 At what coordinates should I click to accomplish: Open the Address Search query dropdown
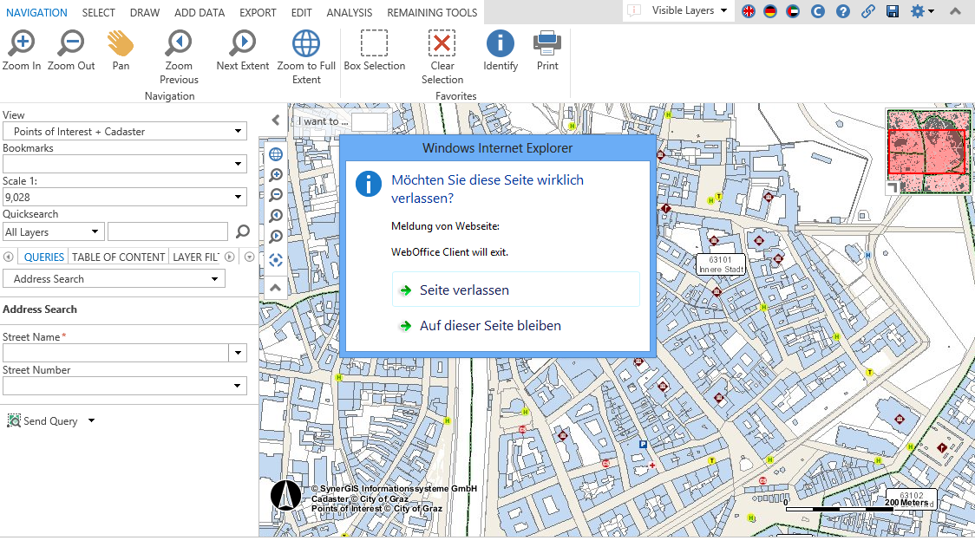point(214,279)
